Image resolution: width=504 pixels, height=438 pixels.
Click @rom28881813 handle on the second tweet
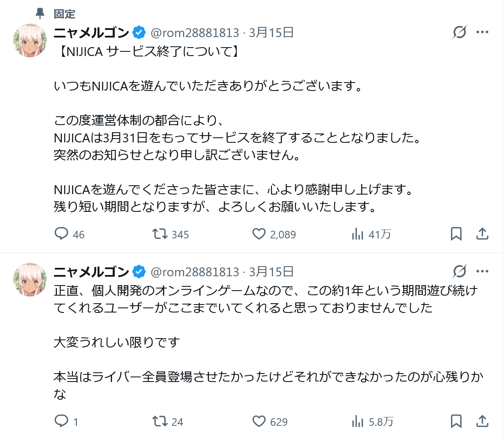[x=195, y=272]
